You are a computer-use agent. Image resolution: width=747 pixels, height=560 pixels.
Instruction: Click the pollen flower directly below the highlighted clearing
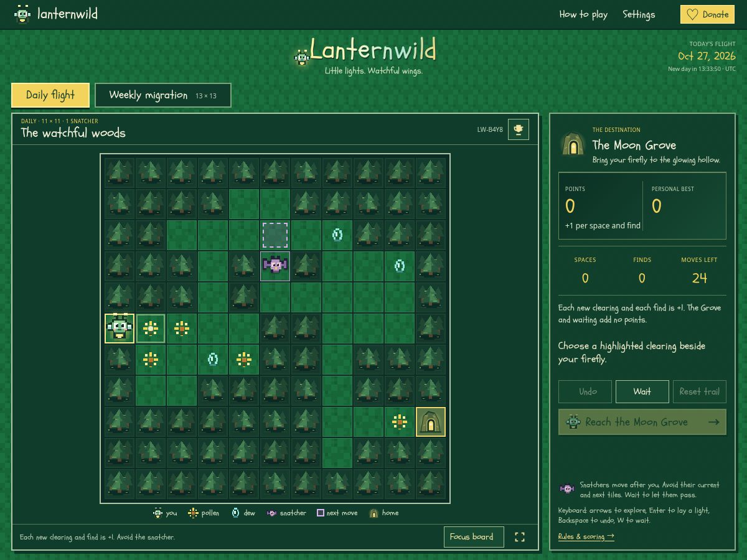tap(151, 359)
